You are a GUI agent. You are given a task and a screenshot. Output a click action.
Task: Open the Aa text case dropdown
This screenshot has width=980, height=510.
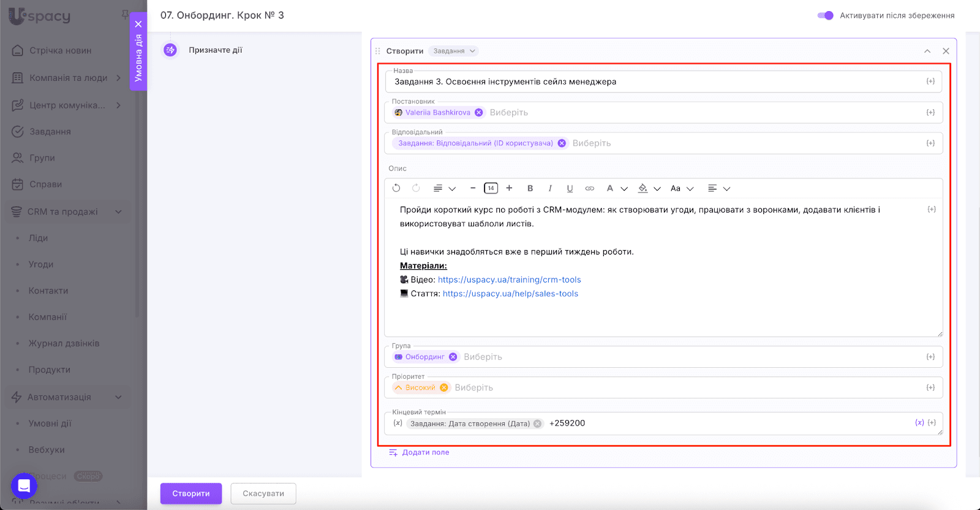pos(682,188)
